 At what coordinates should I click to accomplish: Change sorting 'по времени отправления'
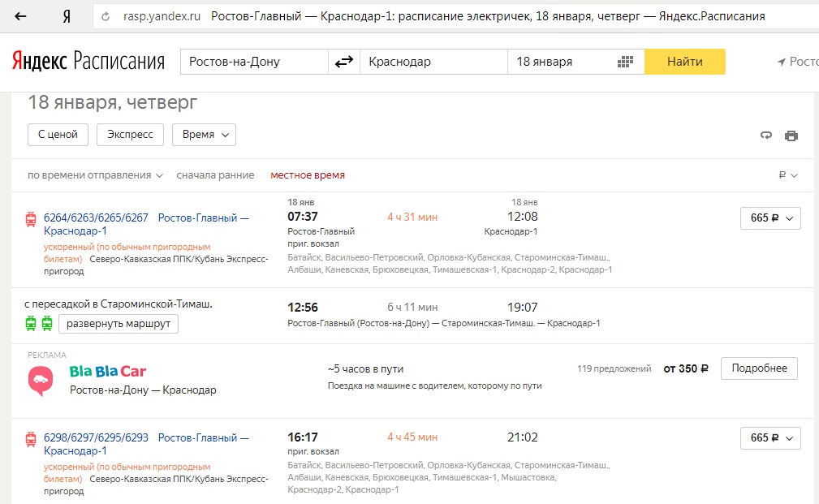click(95, 175)
